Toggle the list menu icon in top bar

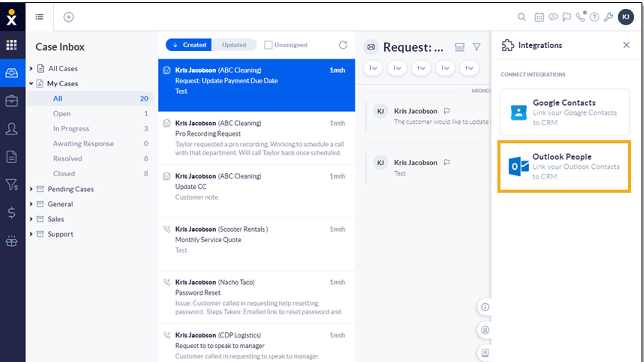click(x=39, y=17)
